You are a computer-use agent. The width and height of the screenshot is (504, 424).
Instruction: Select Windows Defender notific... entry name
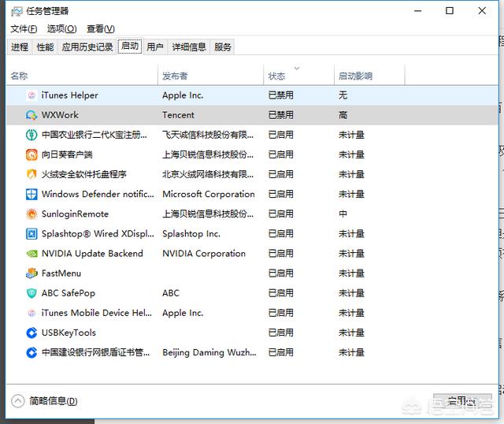(x=98, y=195)
